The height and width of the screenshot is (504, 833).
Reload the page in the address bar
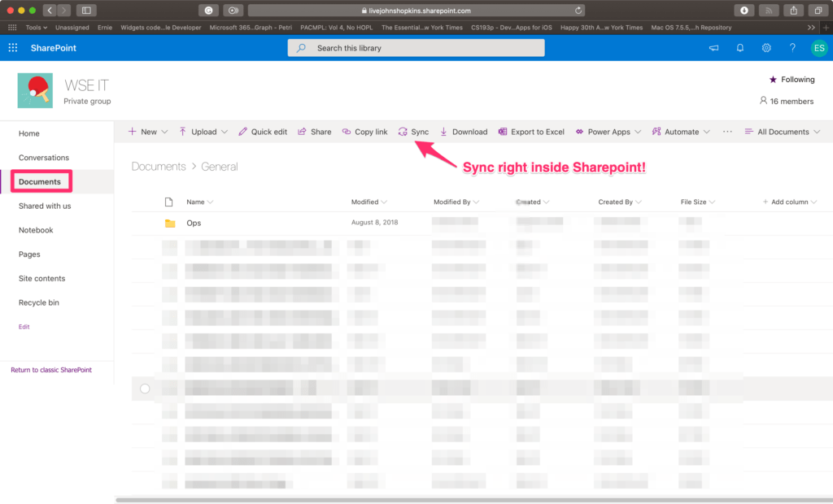pyautogui.click(x=578, y=10)
